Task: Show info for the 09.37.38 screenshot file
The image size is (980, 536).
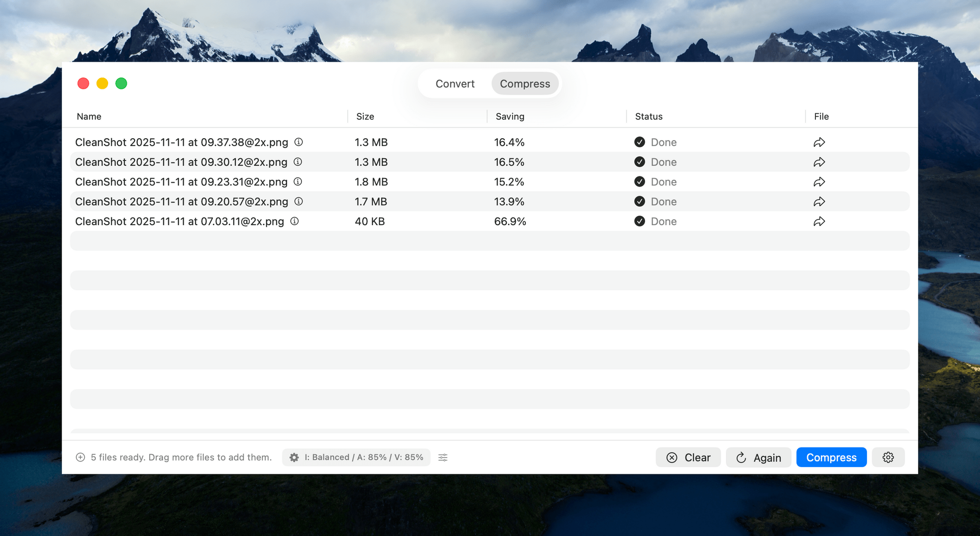Action: (299, 142)
